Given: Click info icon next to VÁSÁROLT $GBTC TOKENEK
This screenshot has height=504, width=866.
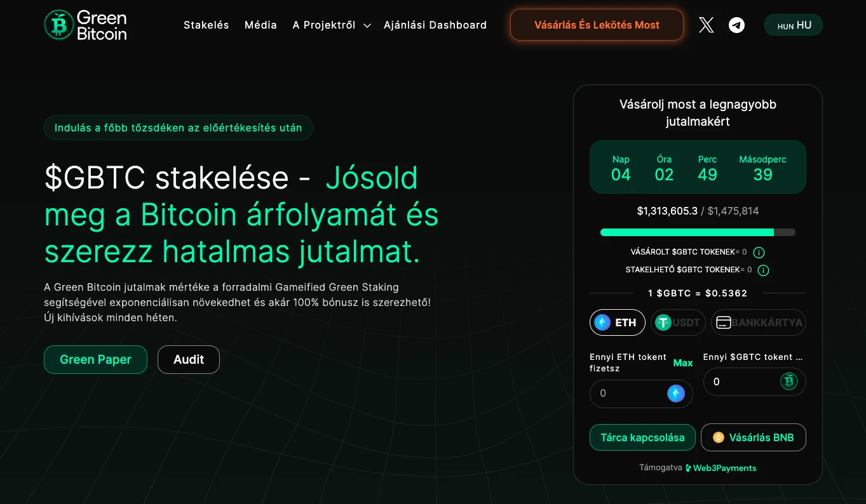Looking at the screenshot, I should click(759, 253).
